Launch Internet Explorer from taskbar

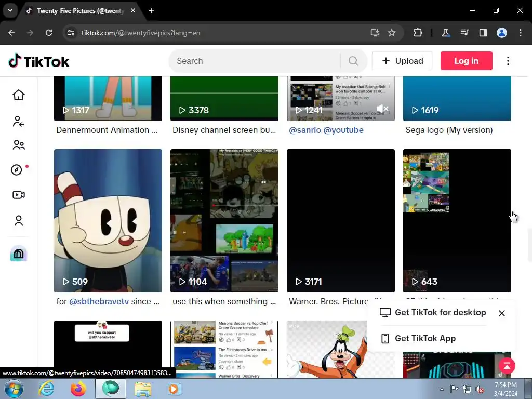pos(46,389)
